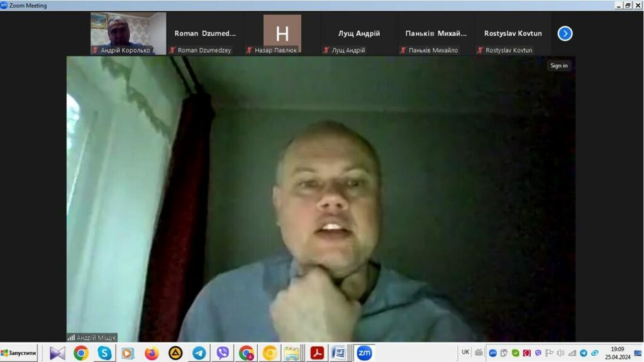
Task: Click Zoom logo in window title bar
Action: point(4,5)
